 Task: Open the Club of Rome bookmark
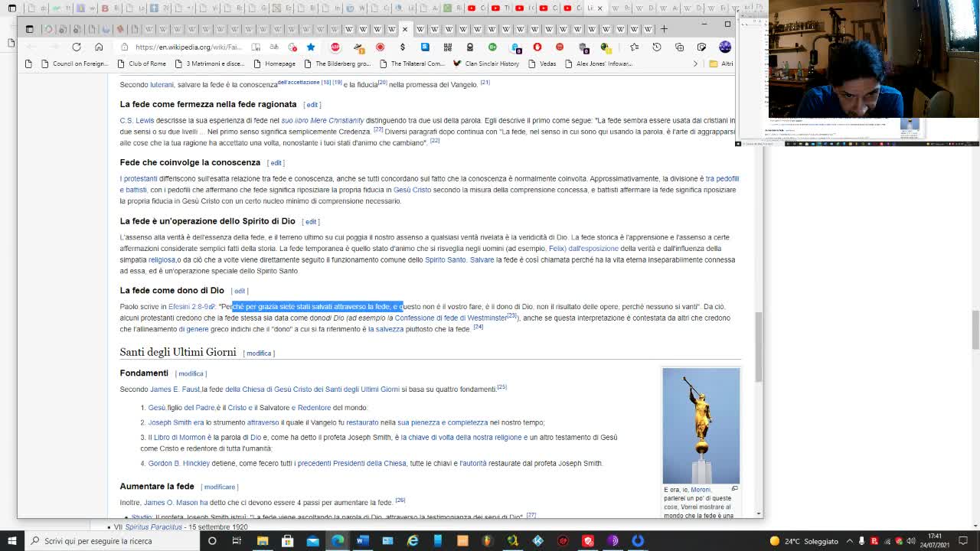tap(141, 64)
